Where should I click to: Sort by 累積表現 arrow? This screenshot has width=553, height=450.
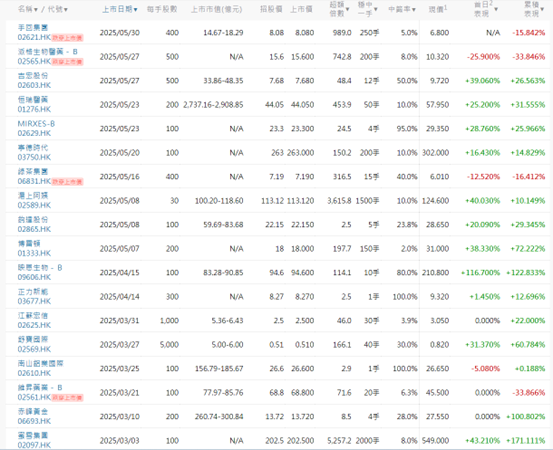click(x=542, y=10)
